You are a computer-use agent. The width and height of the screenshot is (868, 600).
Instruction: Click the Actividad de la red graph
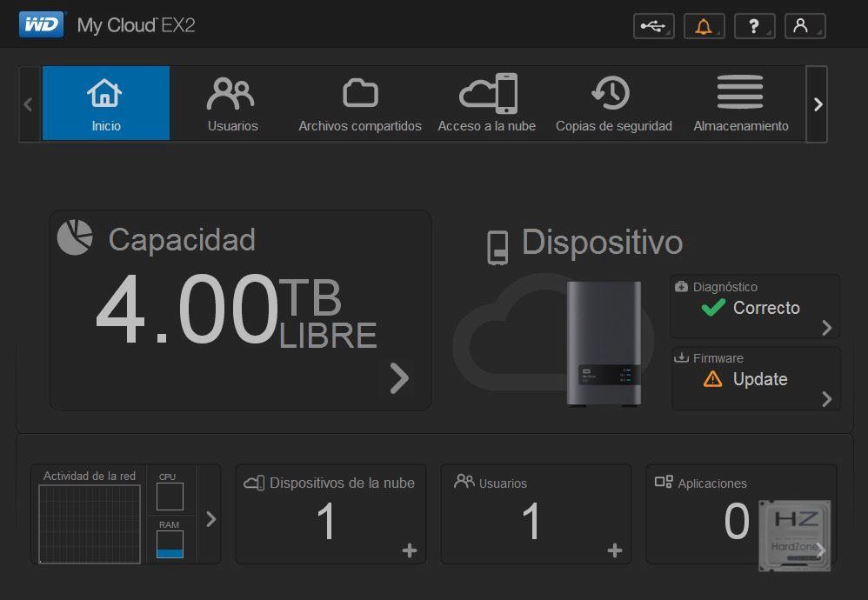[x=90, y=523]
